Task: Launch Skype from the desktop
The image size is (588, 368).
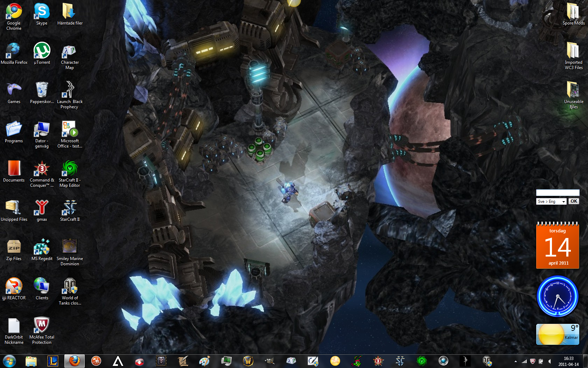Action: click(x=42, y=14)
